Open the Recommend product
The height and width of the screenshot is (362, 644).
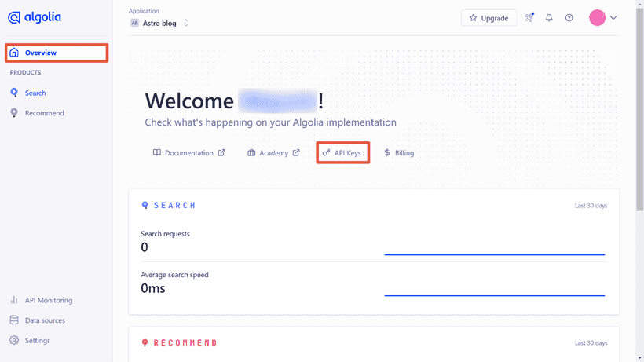[x=44, y=113]
